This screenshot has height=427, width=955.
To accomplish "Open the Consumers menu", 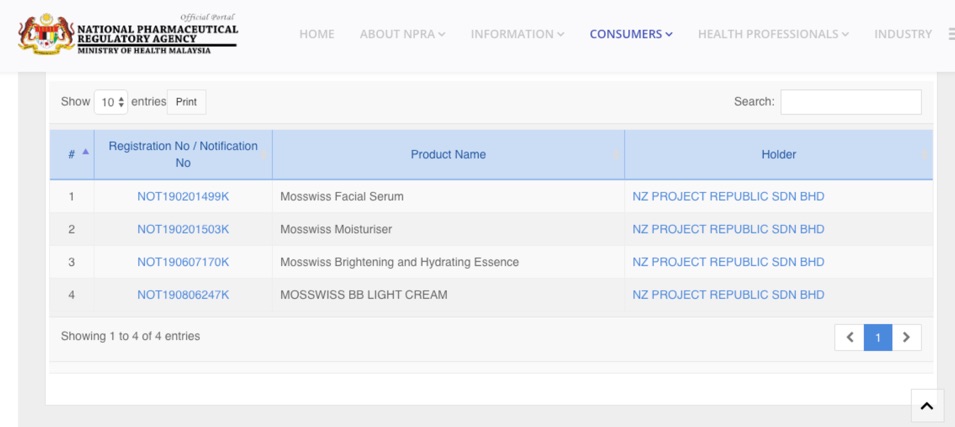I will 631,34.
